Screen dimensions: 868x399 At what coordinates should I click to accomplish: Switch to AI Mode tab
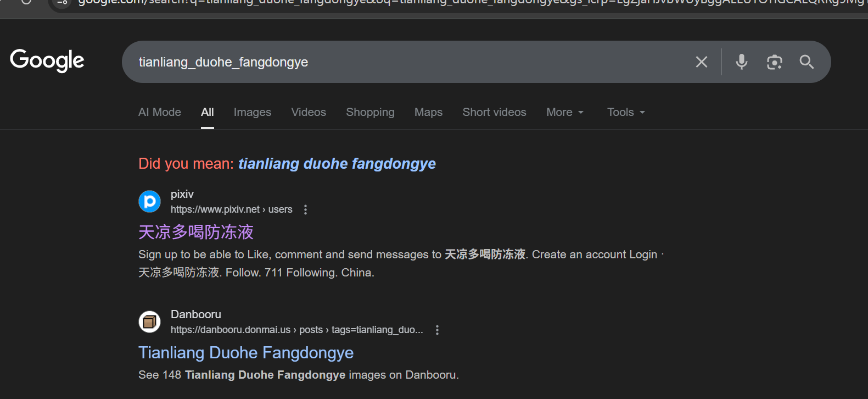(160, 112)
